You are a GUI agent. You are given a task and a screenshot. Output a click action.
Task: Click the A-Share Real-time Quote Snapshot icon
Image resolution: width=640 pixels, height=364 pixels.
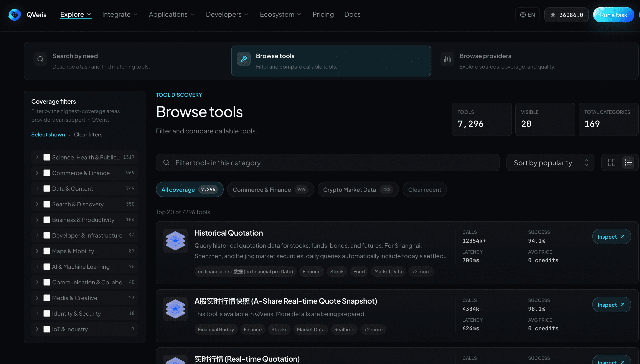coord(175,309)
